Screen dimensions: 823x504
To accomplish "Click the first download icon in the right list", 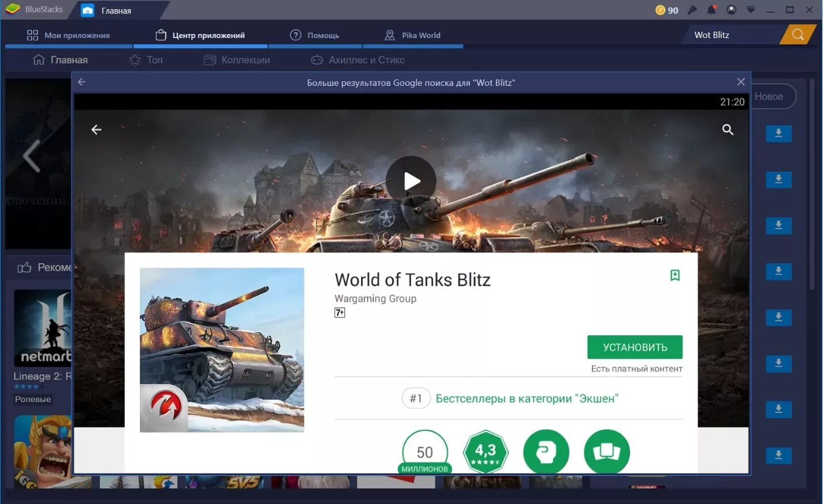I will (779, 134).
